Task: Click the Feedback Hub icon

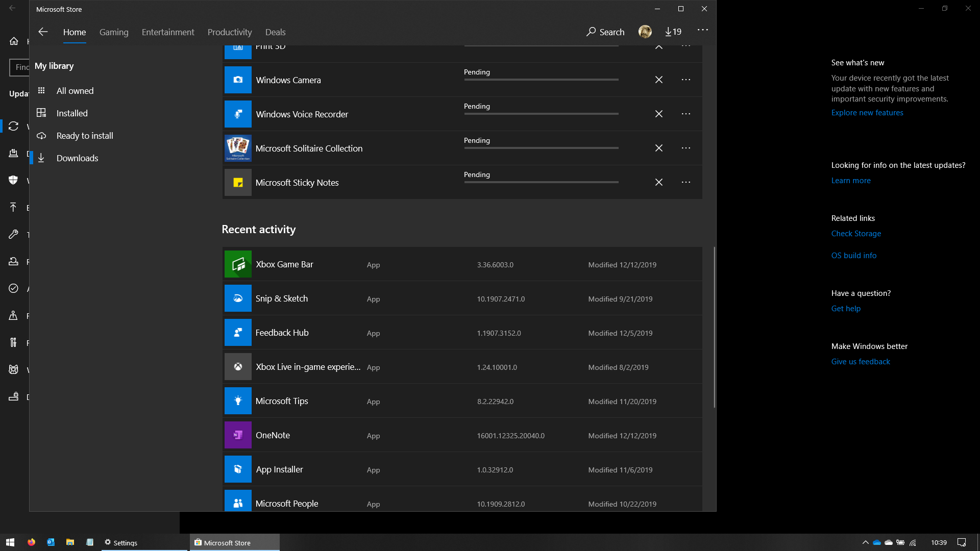Action: [238, 333]
